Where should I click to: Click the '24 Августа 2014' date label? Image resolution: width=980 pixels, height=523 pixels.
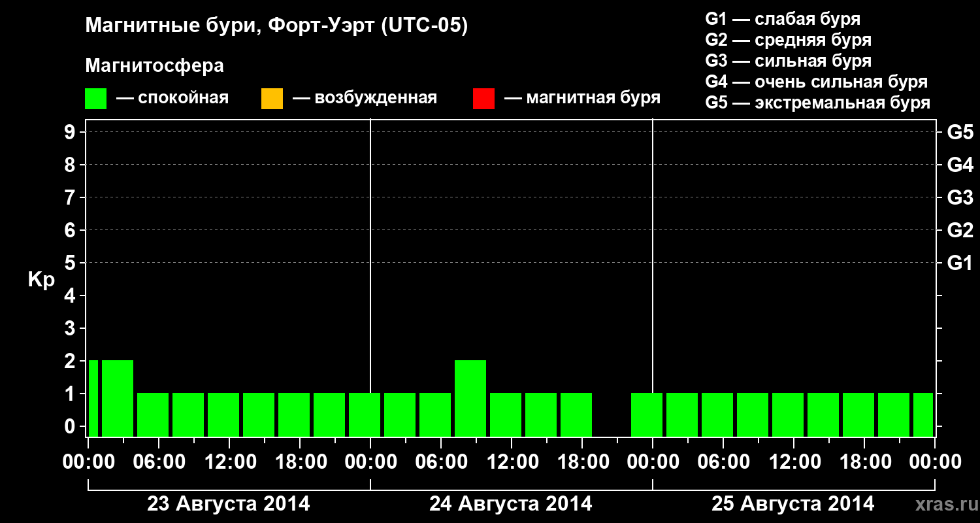click(x=511, y=504)
